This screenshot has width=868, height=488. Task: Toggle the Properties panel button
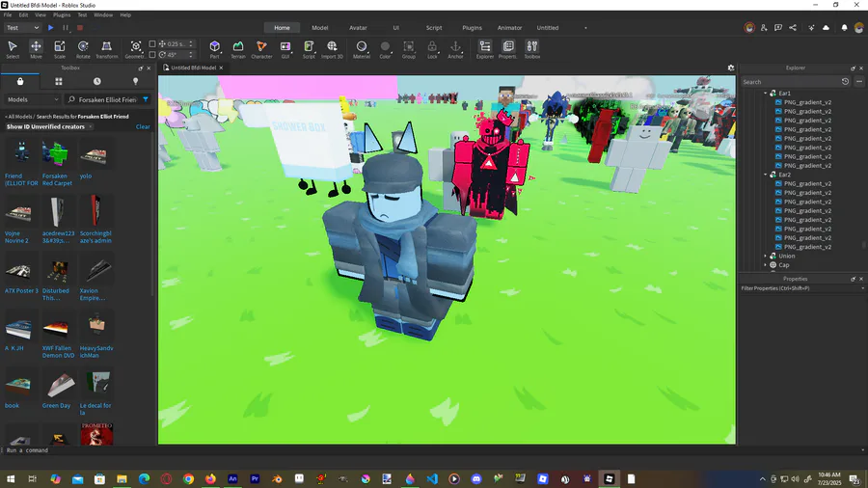tap(508, 48)
